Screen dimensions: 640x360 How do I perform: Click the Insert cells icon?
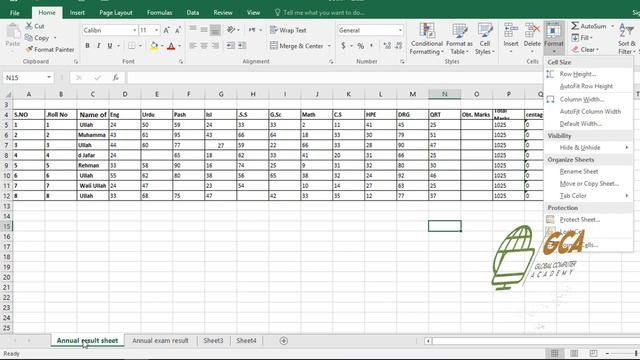(511, 31)
